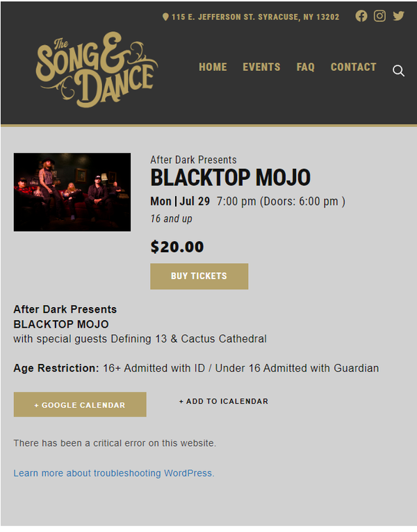417x532 pixels.
Task: Go to the Home menu item
Action: pyautogui.click(x=213, y=67)
